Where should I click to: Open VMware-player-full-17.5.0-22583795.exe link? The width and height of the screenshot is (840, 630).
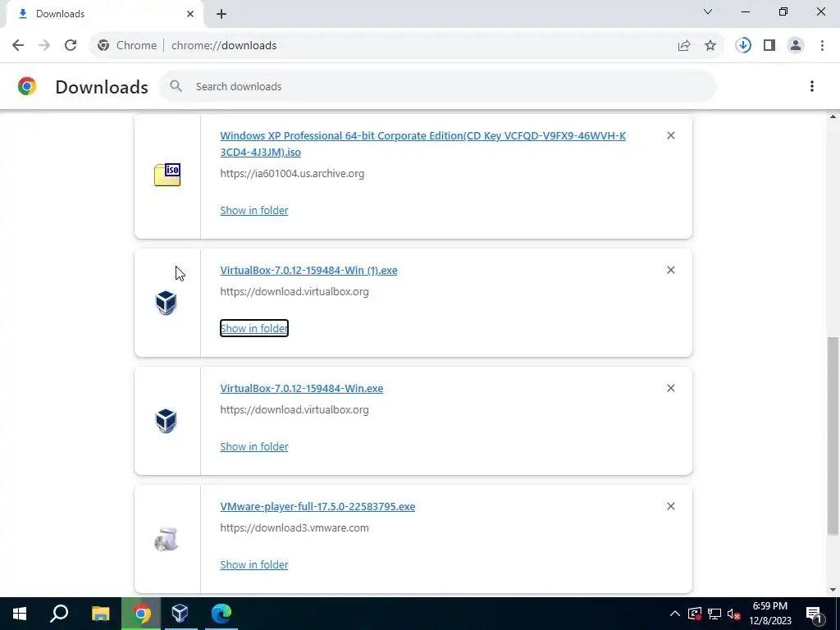(317, 507)
